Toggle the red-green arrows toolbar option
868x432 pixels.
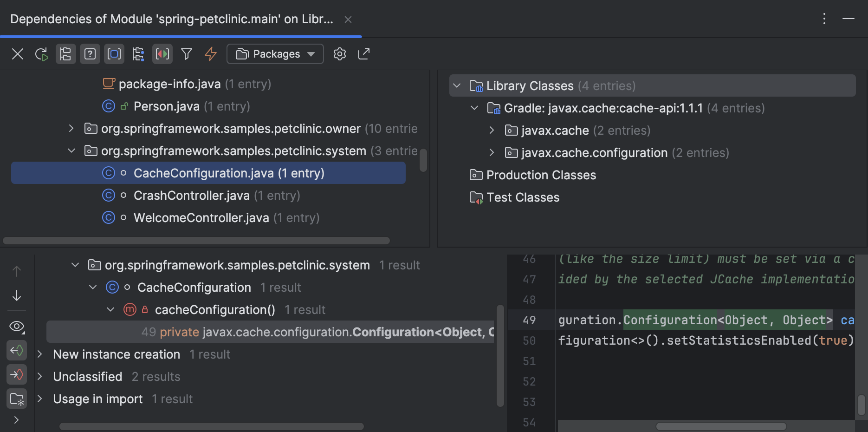[x=162, y=54]
